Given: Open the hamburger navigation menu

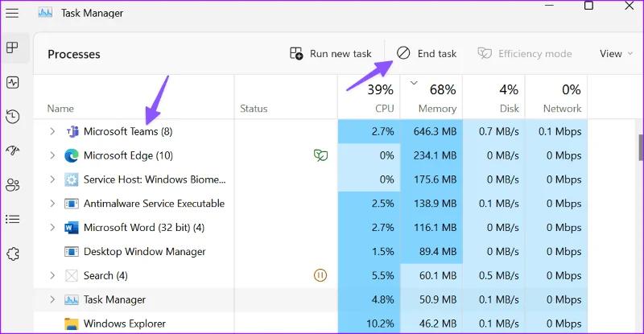Looking at the screenshot, I should (x=12, y=13).
